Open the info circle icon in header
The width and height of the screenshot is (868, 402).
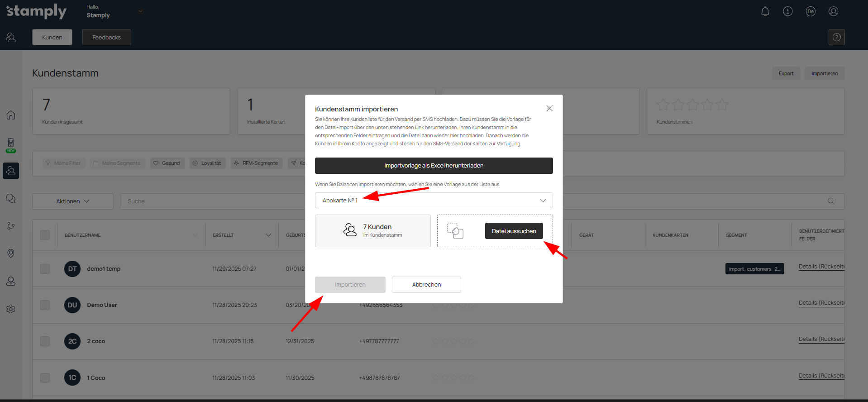[787, 11]
